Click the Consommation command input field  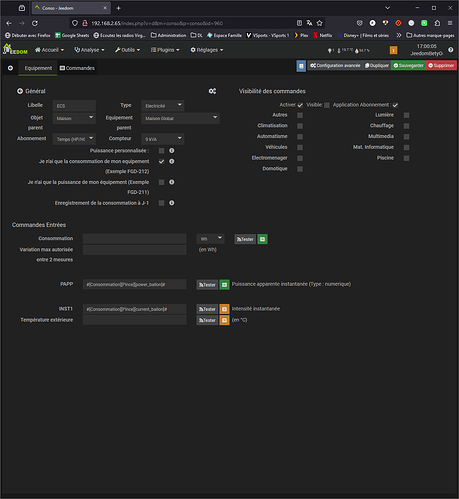(134, 239)
